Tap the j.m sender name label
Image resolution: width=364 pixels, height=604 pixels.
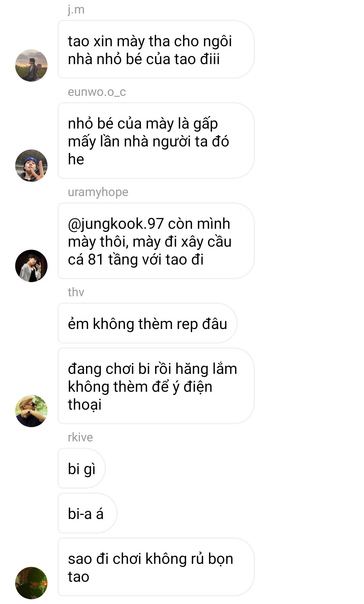pos(76,10)
